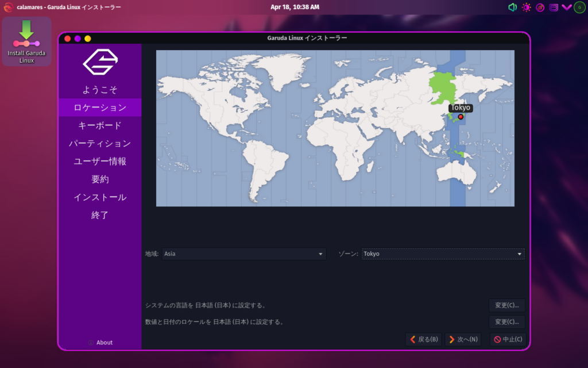Screen dimensions: 588x368
Task: Click the Tokyo marker on the map
Action: pyautogui.click(x=461, y=117)
